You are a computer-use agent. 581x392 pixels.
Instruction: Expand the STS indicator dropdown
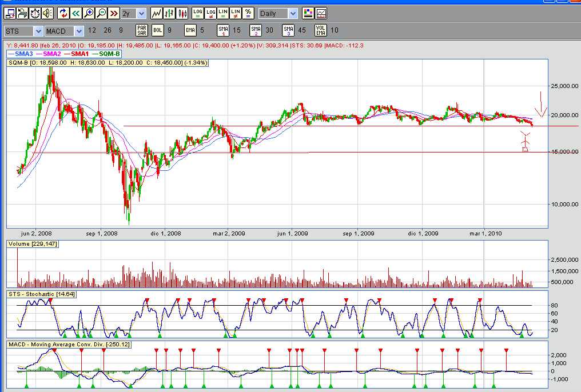pos(38,30)
